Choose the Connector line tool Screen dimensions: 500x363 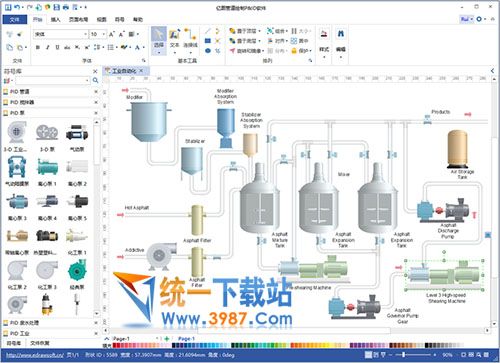coord(190,39)
